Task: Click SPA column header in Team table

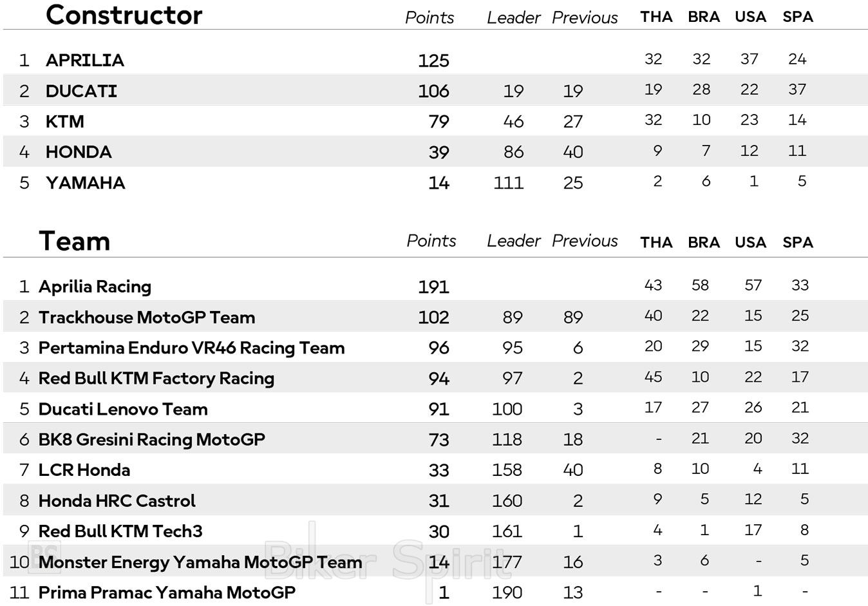Action: click(x=798, y=243)
